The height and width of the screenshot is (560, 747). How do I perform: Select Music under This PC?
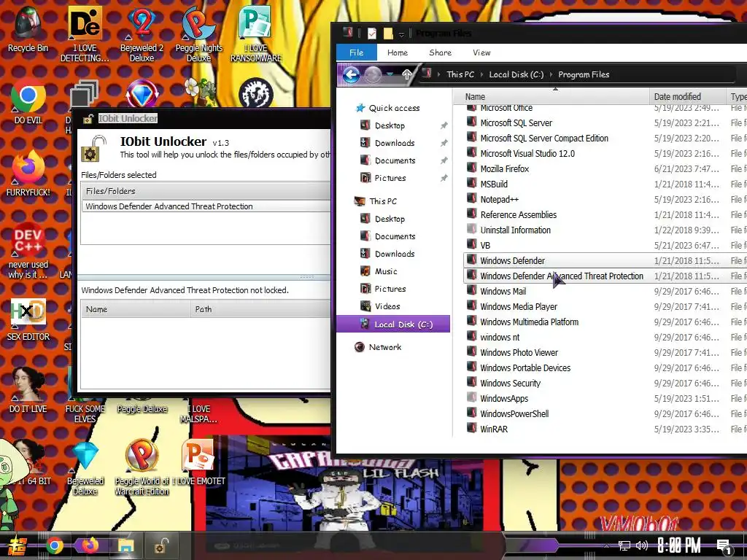[385, 271]
